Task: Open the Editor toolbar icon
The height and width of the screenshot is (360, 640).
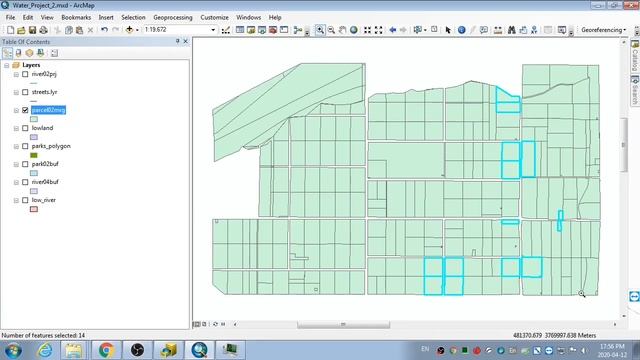Action: click(x=226, y=30)
